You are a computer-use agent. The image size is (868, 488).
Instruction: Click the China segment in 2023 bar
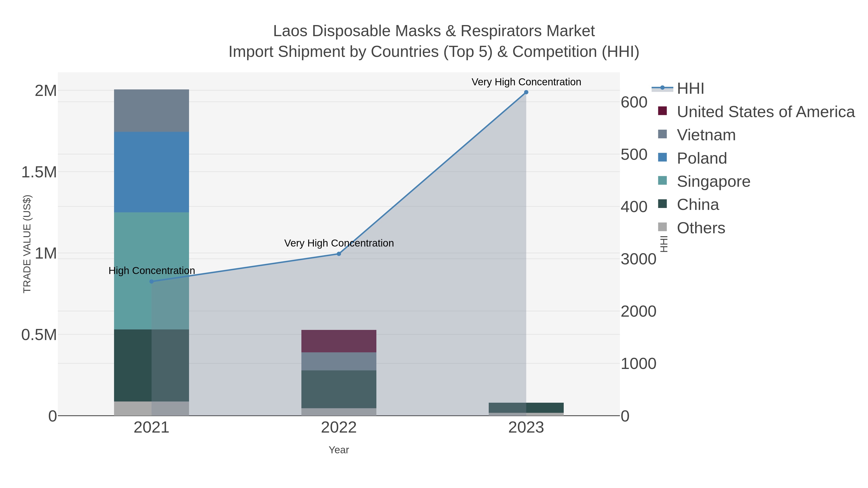pyautogui.click(x=526, y=408)
